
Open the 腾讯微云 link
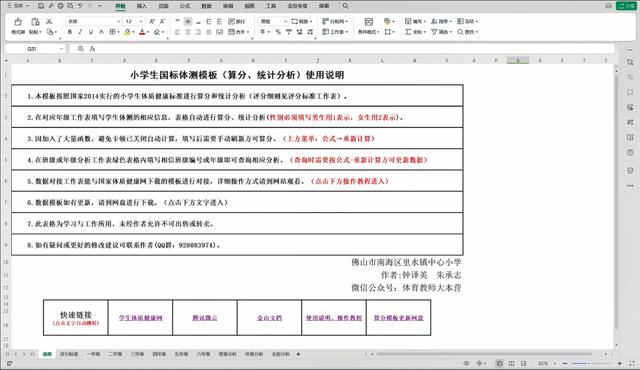click(x=205, y=318)
